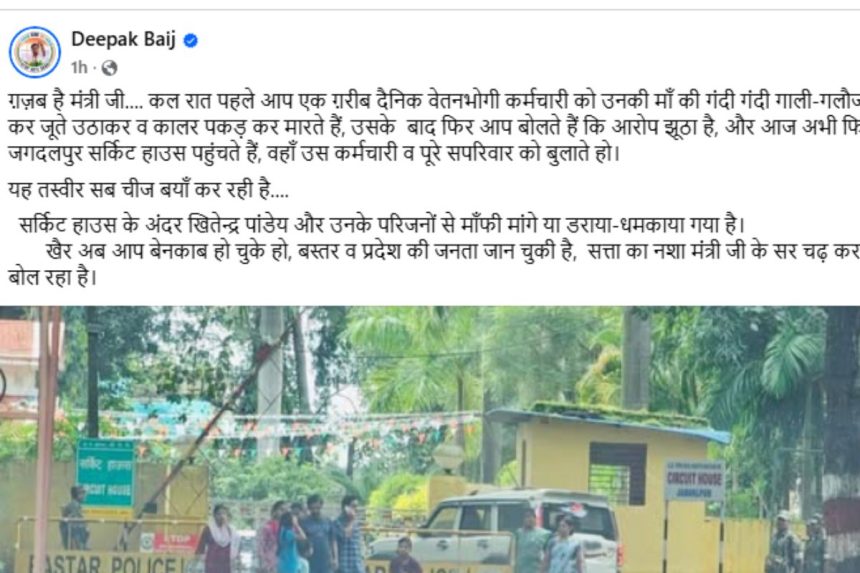
Task: Select the public globe privacy icon
Action: tap(110, 67)
